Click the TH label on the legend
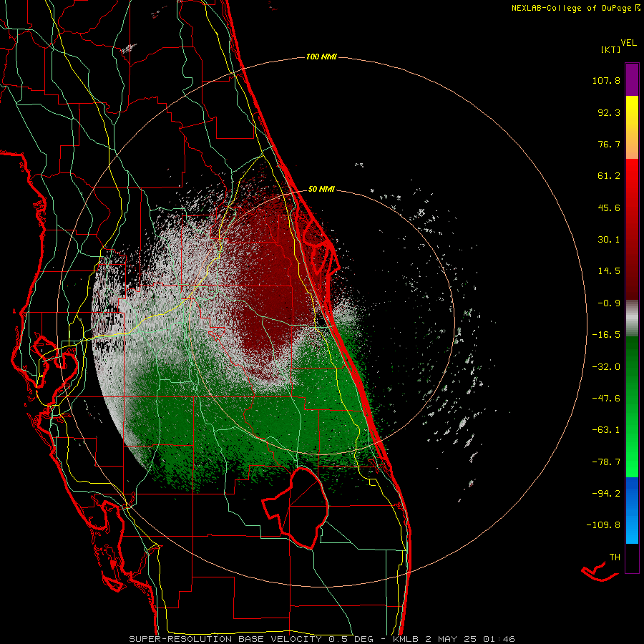644x644 pixels. coord(615,557)
